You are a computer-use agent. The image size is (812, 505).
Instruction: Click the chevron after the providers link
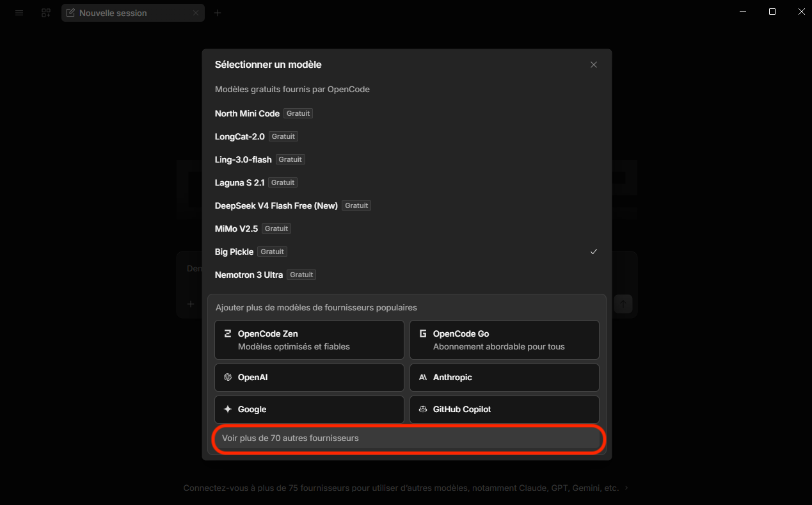pyautogui.click(x=626, y=488)
